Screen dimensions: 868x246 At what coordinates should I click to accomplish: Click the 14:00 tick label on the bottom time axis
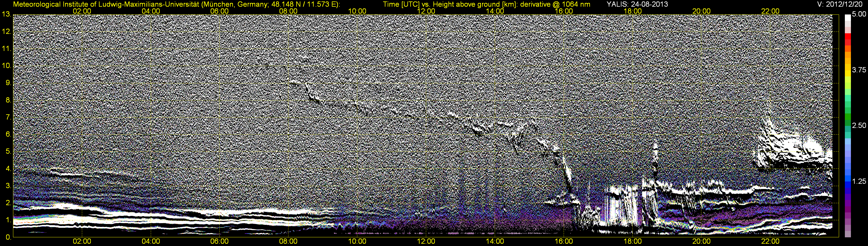pyautogui.click(x=495, y=242)
